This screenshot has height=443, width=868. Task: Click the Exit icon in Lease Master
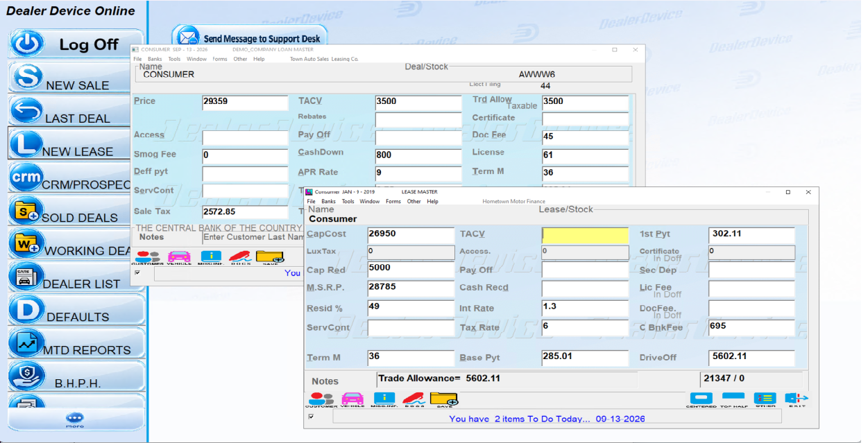pyautogui.click(x=797, y=400)
